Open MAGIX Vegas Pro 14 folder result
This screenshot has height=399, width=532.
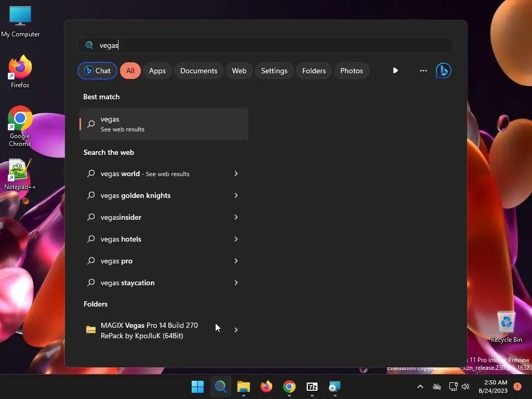(164, 330)
